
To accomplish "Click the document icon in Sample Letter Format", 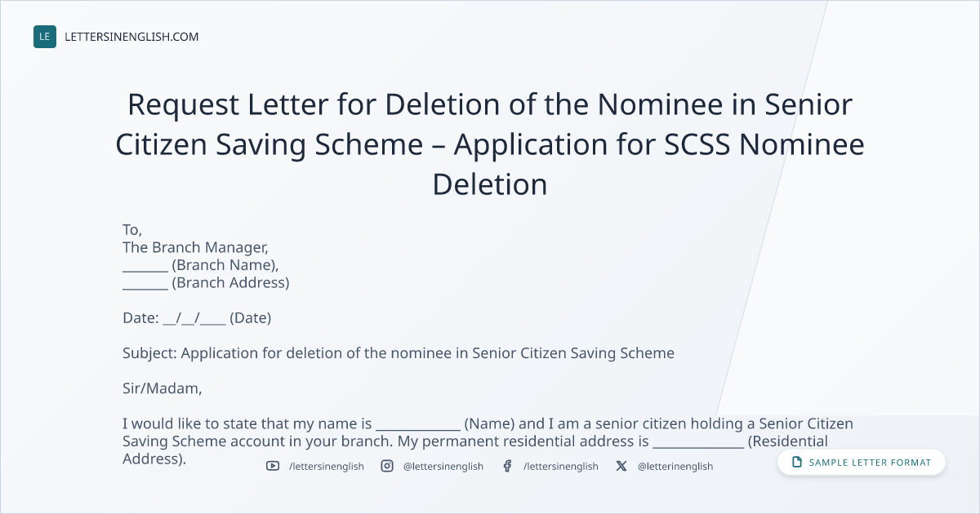I will pos(797,463).
